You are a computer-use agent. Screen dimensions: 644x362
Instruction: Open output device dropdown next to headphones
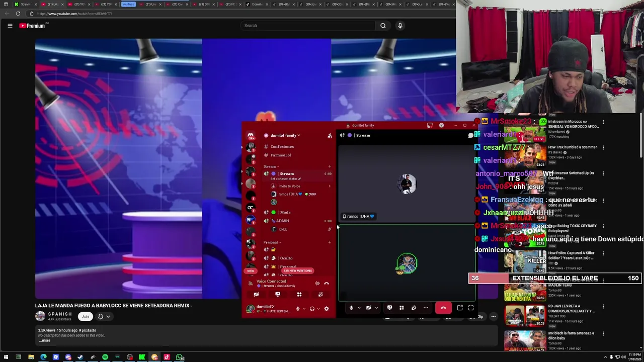click(318, 309)
